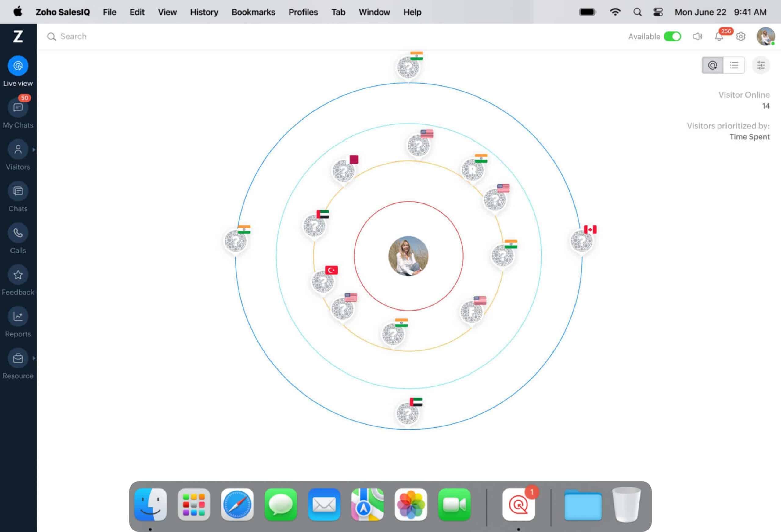Screen dimensions: 781x532
Task: Expand the Visitors submenu arrow
Action: 34,150
